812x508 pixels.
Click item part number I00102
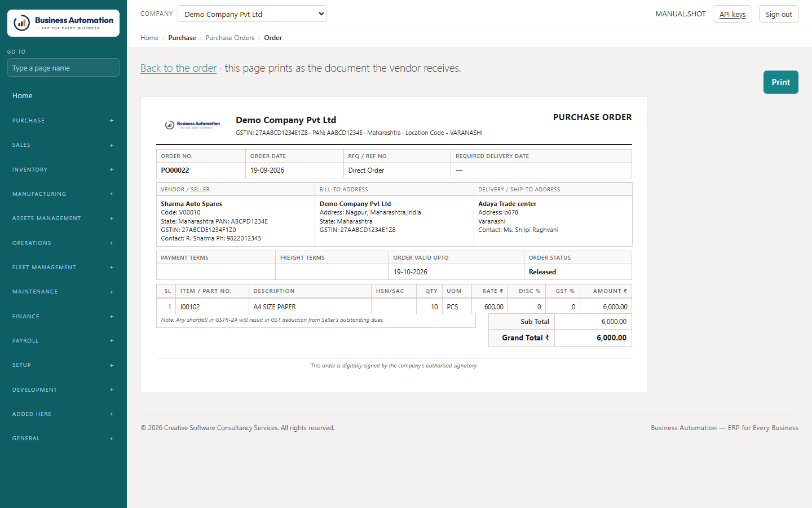190,307
